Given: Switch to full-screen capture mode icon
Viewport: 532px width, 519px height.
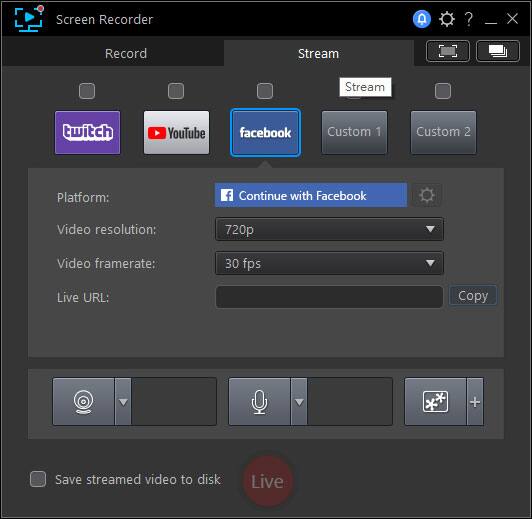Looking at the screenshot, I should [x=448, y=51].
